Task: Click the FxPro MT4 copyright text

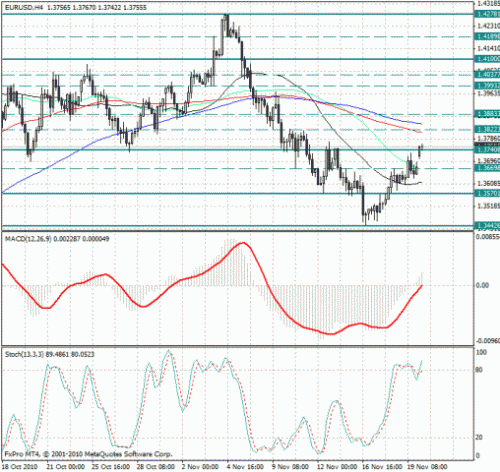Action: coord(88,454)
